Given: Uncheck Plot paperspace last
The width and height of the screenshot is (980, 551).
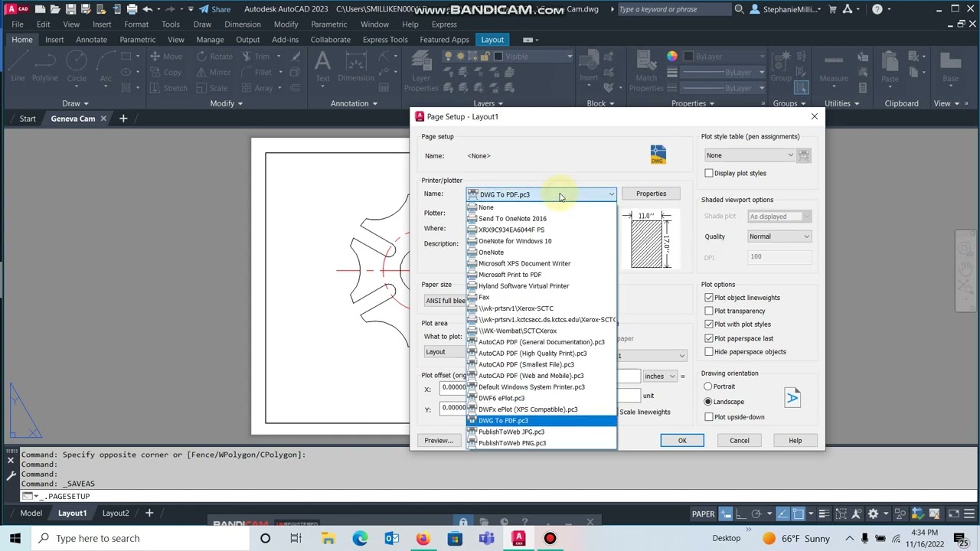Looking at the screenshot, I should pos(709,338).
